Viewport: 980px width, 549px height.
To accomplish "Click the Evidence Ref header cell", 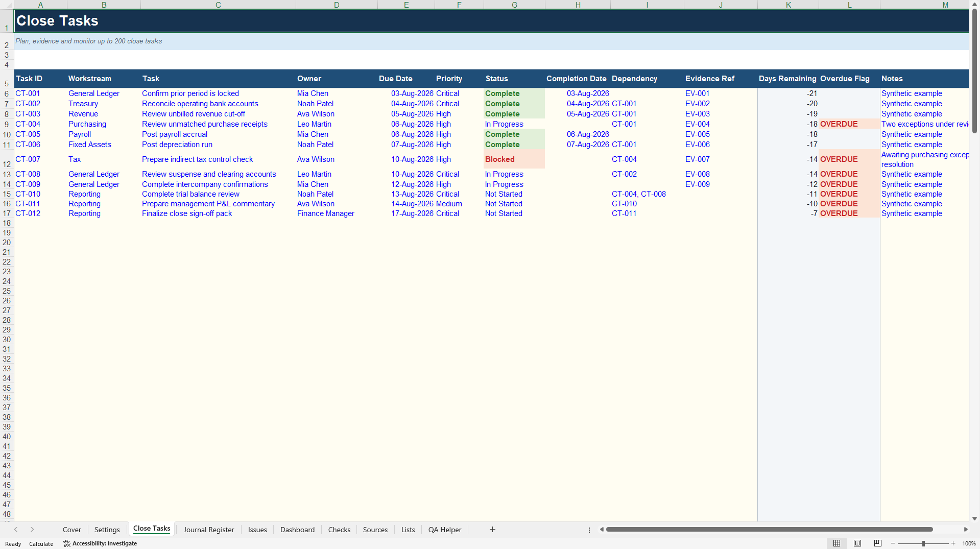I will [x=721, y=79].
